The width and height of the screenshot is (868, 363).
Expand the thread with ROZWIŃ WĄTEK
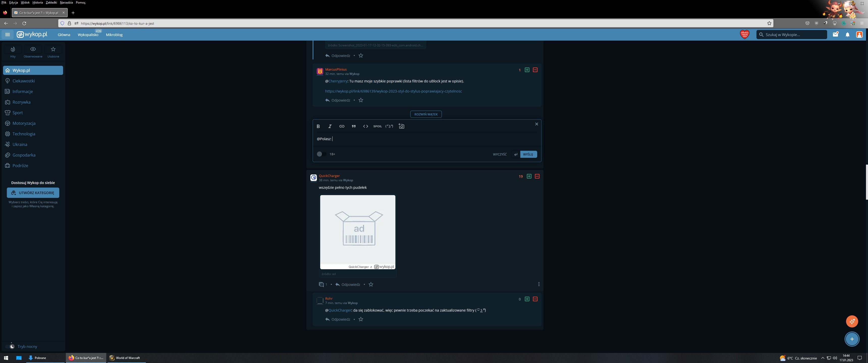(x=426, y=114)
